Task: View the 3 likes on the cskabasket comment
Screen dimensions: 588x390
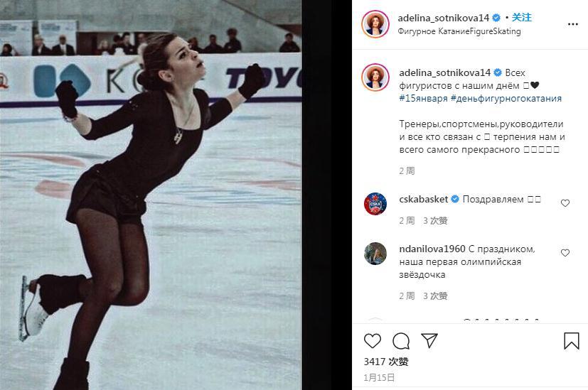Action: [x=435, y=221]
